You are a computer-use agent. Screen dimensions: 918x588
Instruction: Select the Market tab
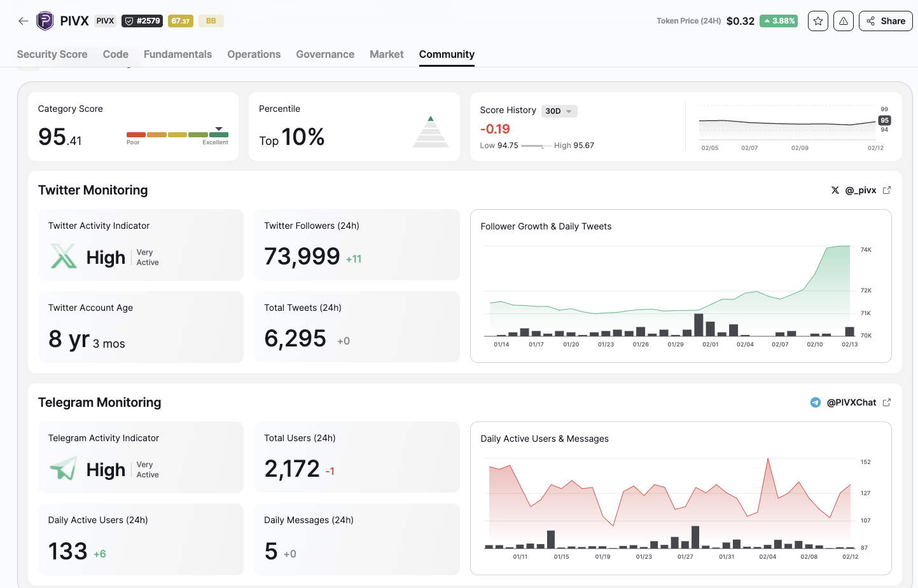point(387,55)
